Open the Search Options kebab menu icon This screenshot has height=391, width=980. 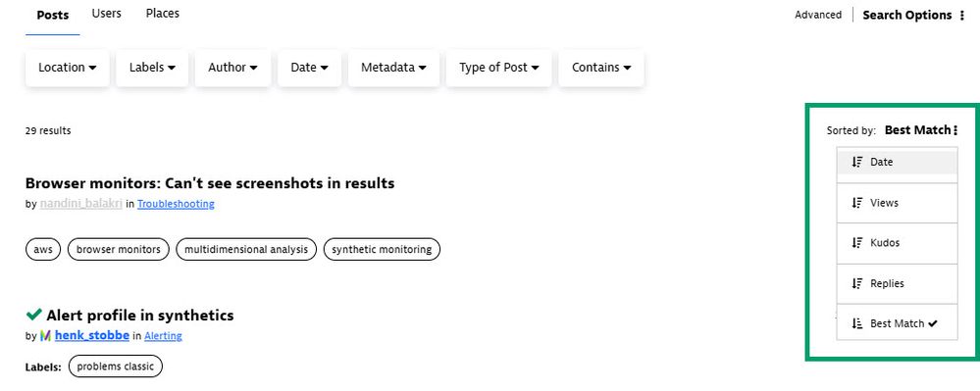[962, 16]
